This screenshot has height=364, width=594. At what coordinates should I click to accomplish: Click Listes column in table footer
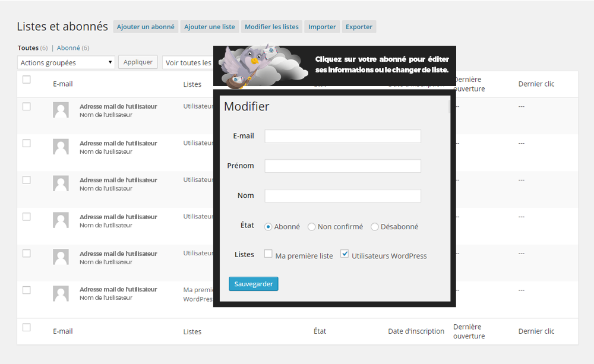[192, 331]
